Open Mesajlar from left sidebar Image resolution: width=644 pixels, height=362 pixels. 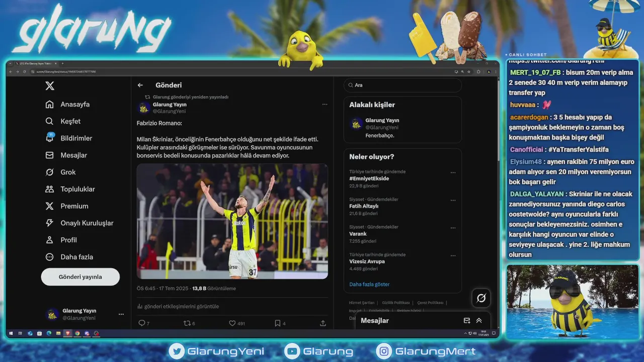pyautogui.click(x=66, y=155)
